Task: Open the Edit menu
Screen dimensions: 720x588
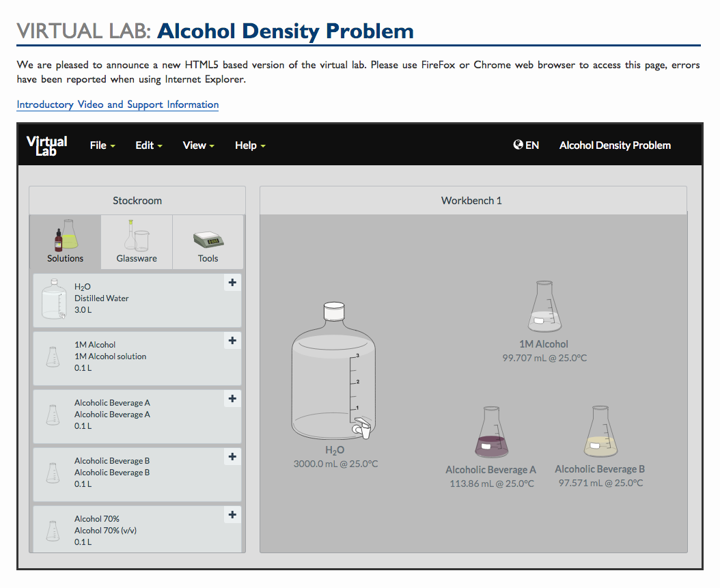Action: (148, 145)
